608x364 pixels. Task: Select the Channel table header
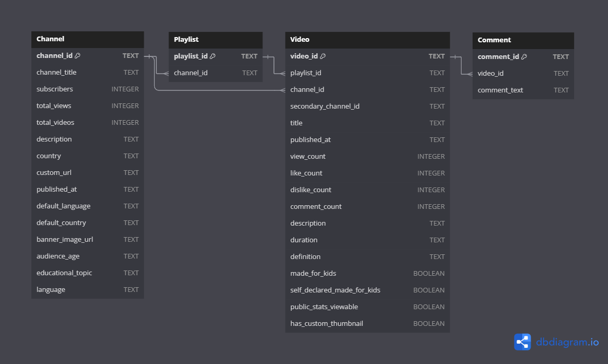pyautogui.click(x=87, y=39)
